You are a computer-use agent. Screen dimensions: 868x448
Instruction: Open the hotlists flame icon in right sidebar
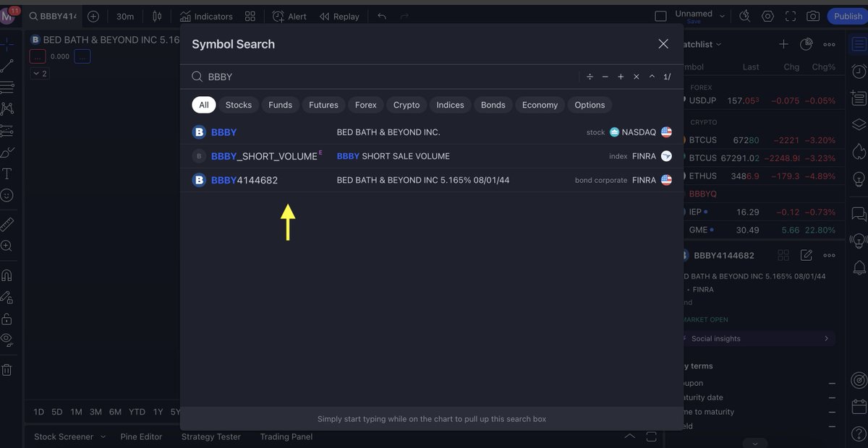(x=859, y=151)
